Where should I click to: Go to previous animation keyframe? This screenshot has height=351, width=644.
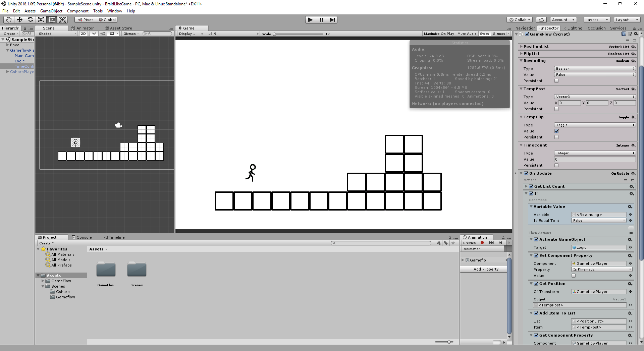[500, 243]
